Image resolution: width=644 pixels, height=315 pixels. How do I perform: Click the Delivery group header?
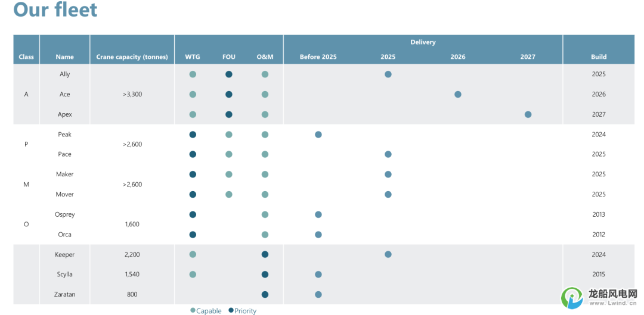point(423,42)
